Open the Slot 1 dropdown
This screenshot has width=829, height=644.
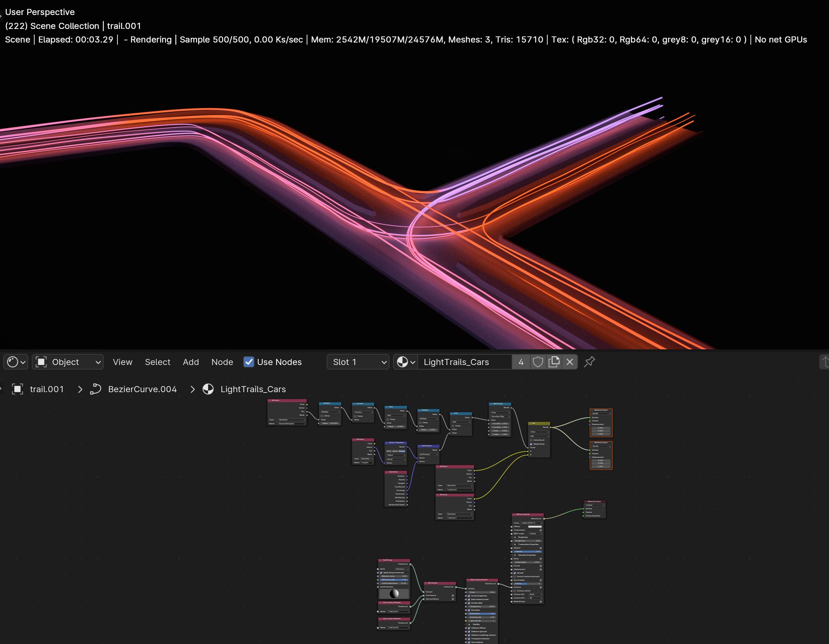click(x=358, y=362)
